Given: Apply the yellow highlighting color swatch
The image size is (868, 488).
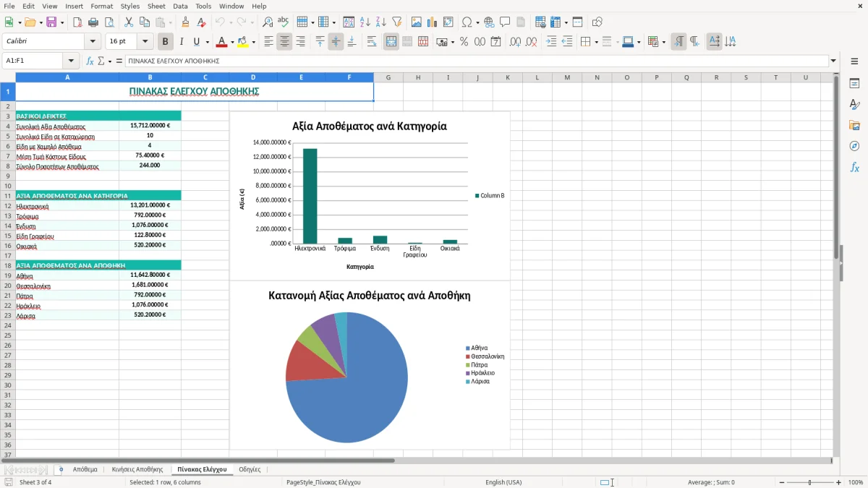Looking at the screenshot, I should pos(242,42).
